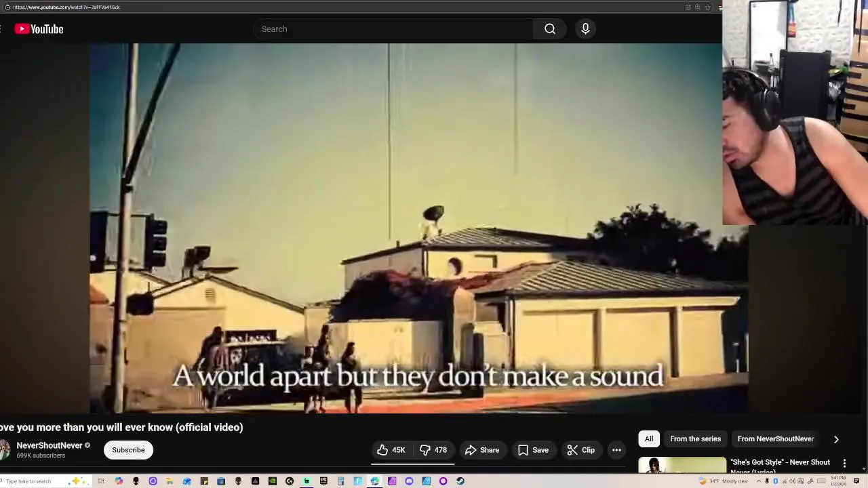Open the notification center icon

856,481
